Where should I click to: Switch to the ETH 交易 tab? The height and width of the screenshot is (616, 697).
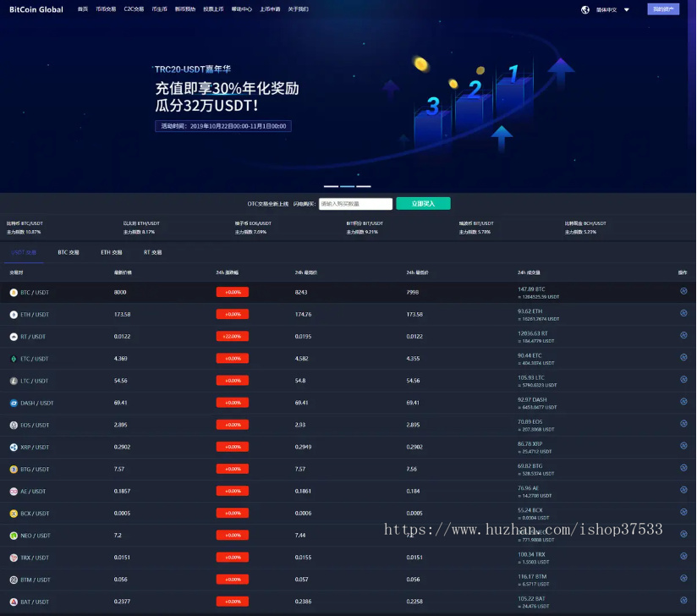coord(111,253)
